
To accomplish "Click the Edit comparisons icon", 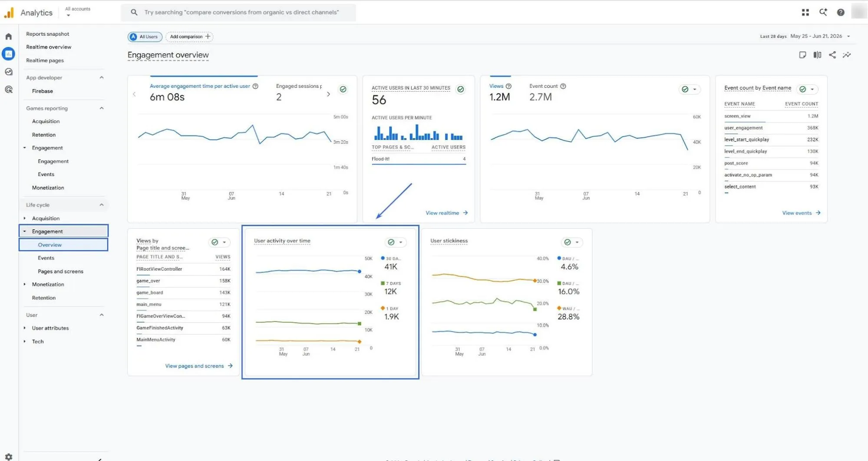I will click(817, 55).
